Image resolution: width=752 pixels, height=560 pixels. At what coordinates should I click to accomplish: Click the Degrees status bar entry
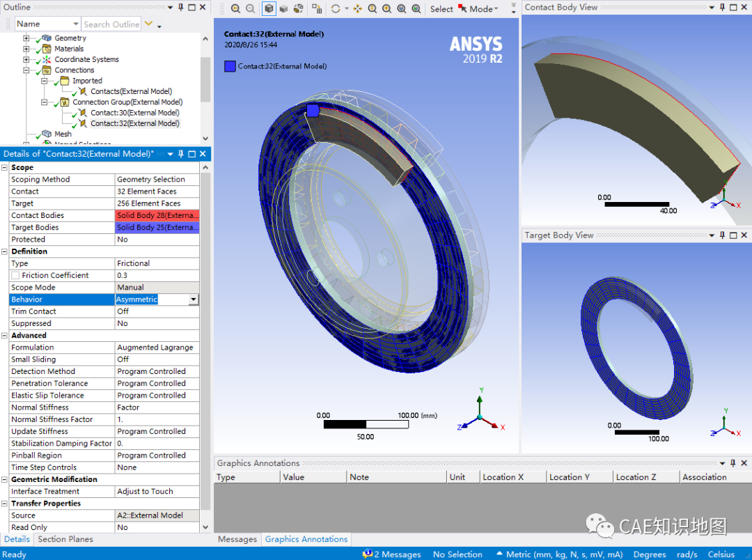[x=650, y=554]
